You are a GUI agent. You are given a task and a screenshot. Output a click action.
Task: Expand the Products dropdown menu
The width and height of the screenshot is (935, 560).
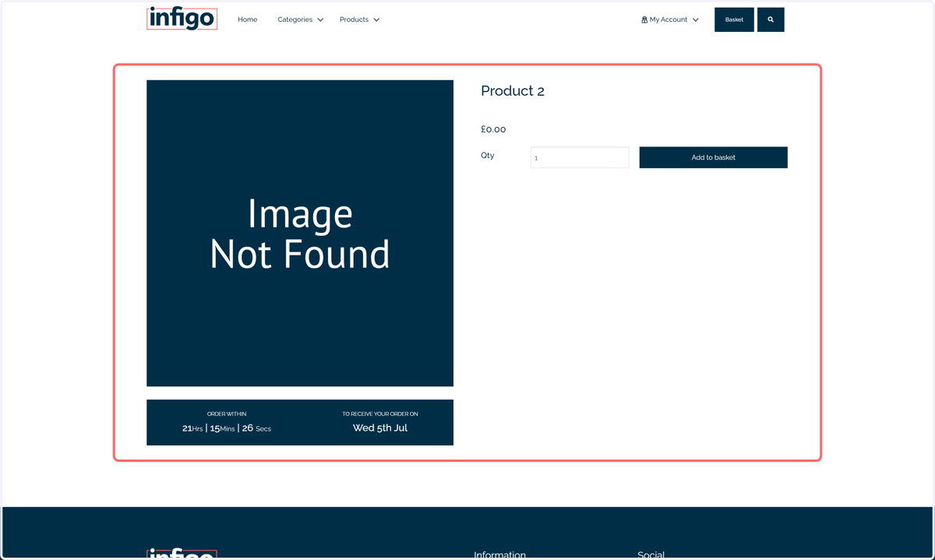point(360,19)
